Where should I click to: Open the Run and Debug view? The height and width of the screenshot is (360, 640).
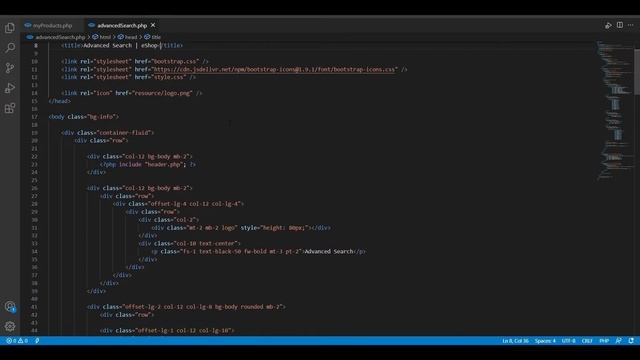pos(10,88)
